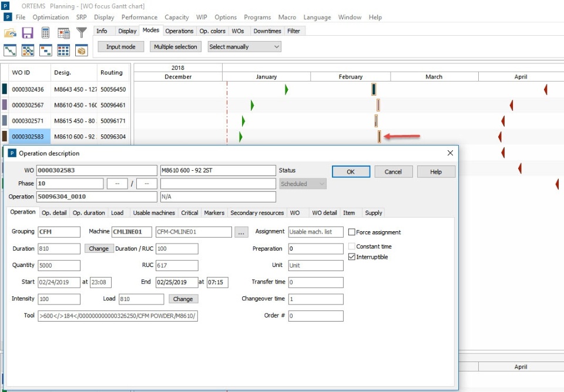Click the Cancel button

pyautogui.click(x=393, y=172)
